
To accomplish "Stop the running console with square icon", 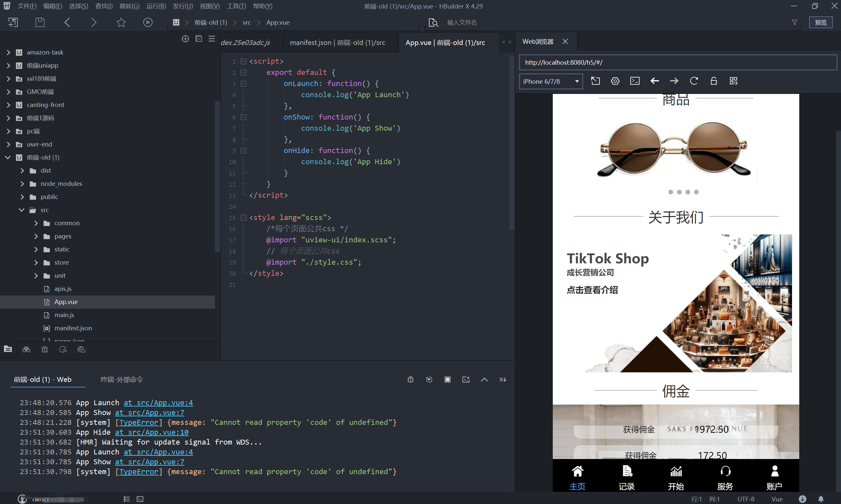I will 447,379.
